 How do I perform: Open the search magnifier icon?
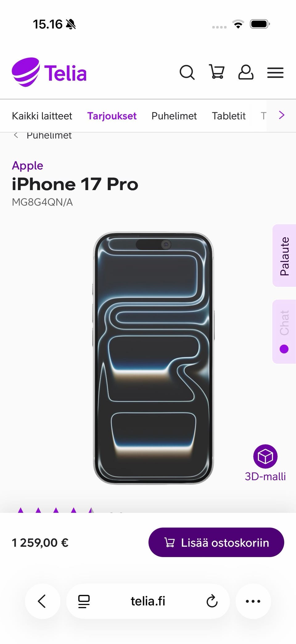coord(187,73)
